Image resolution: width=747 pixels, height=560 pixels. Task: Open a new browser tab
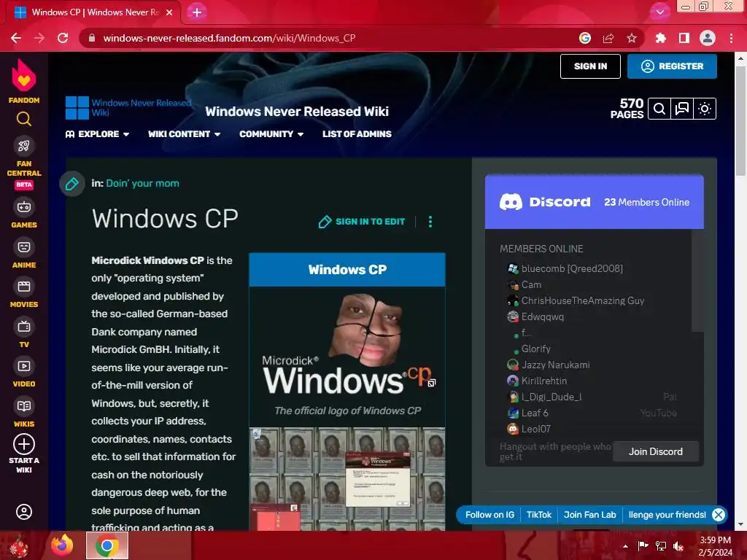[x=197, y=12]
